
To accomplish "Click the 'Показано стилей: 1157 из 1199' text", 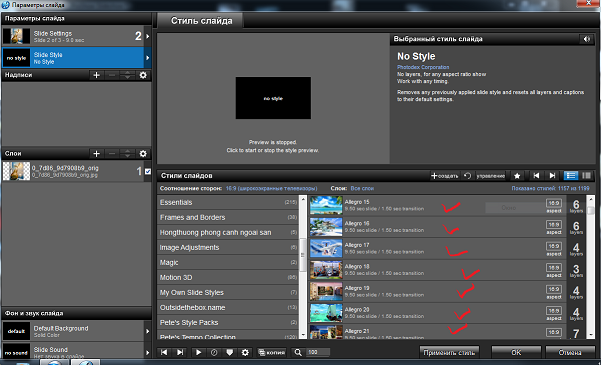I will (550, 188).
